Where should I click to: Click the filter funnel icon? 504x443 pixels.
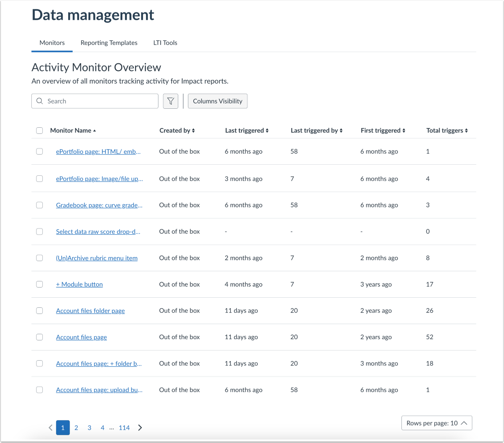tap(170, 101)
